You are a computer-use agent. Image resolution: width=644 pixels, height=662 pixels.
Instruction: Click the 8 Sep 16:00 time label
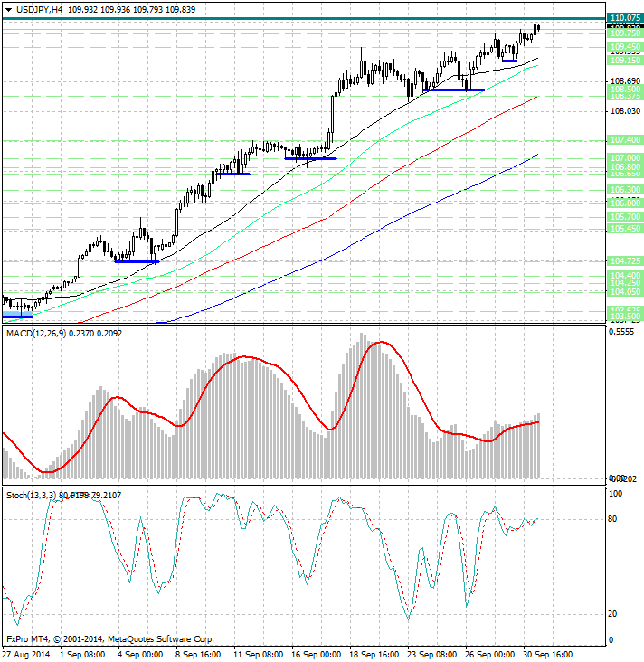pos(198,655)
